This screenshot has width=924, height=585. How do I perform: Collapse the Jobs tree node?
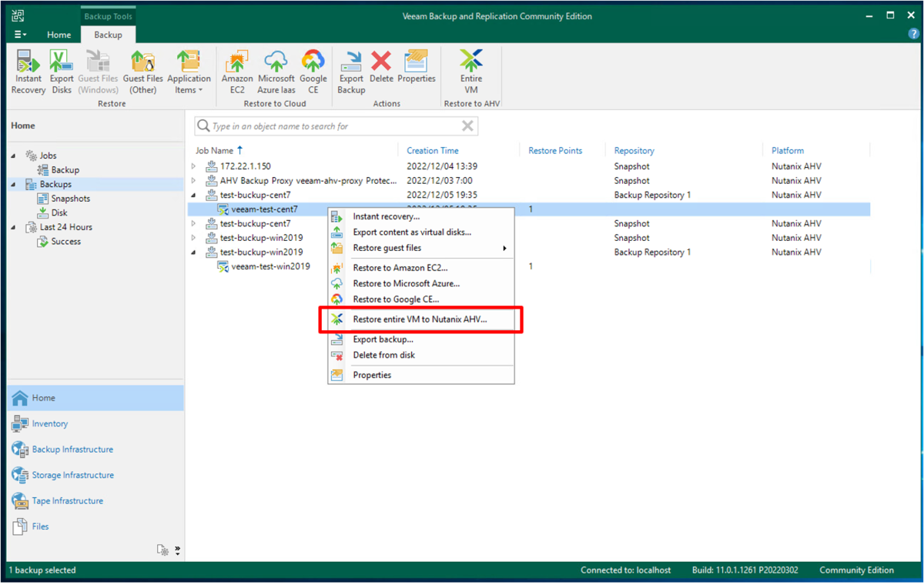point(13,155)
